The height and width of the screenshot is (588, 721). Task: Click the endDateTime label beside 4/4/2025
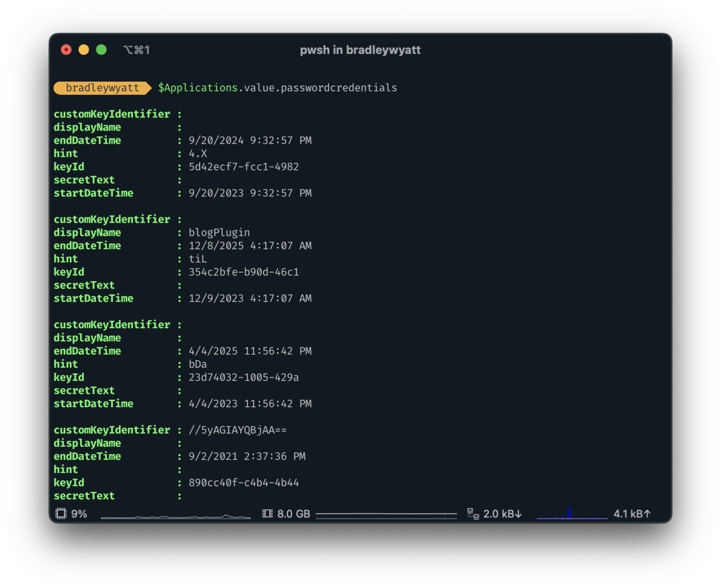[x=87, y=351]
